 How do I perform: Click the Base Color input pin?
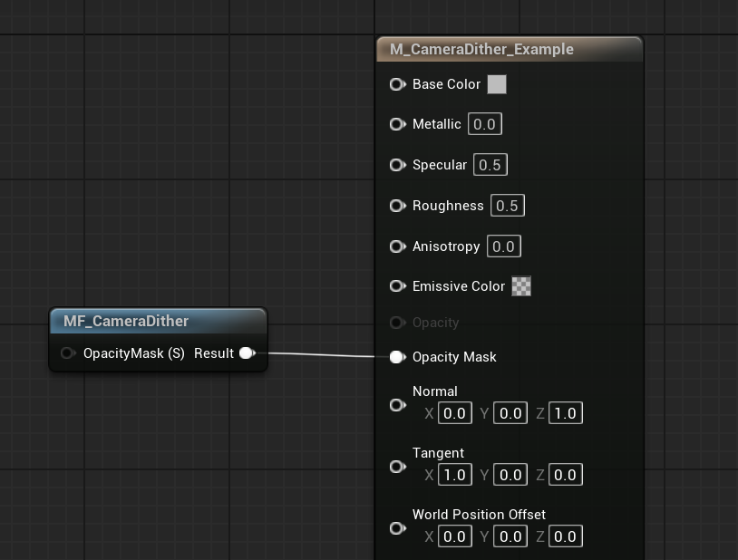(x=396, y=84)
